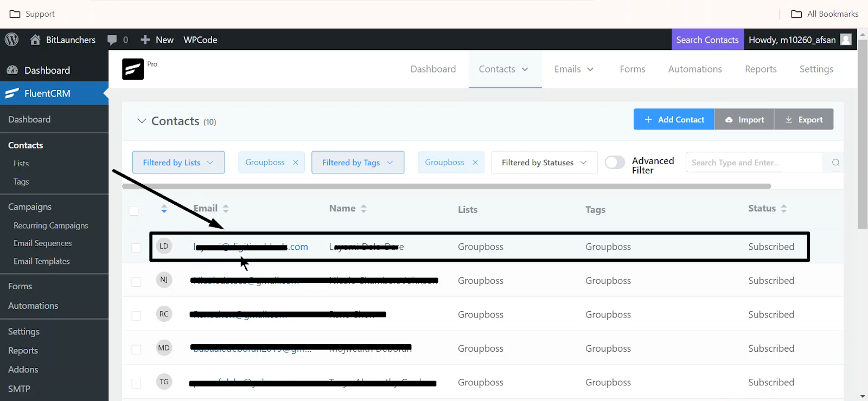The width and height of the screenshot is (868, 401).
Task: Click the vertical page scrollbar
Action: click(x=863, y=134)
